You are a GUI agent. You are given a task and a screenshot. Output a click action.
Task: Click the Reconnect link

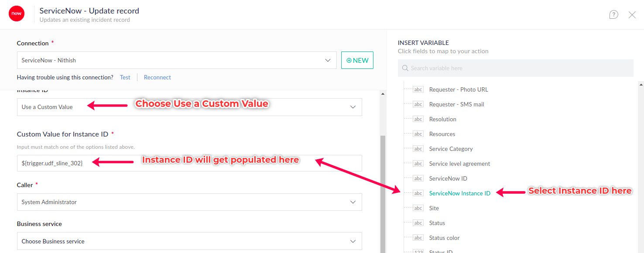pyautogui.click(x=157, y=77)
